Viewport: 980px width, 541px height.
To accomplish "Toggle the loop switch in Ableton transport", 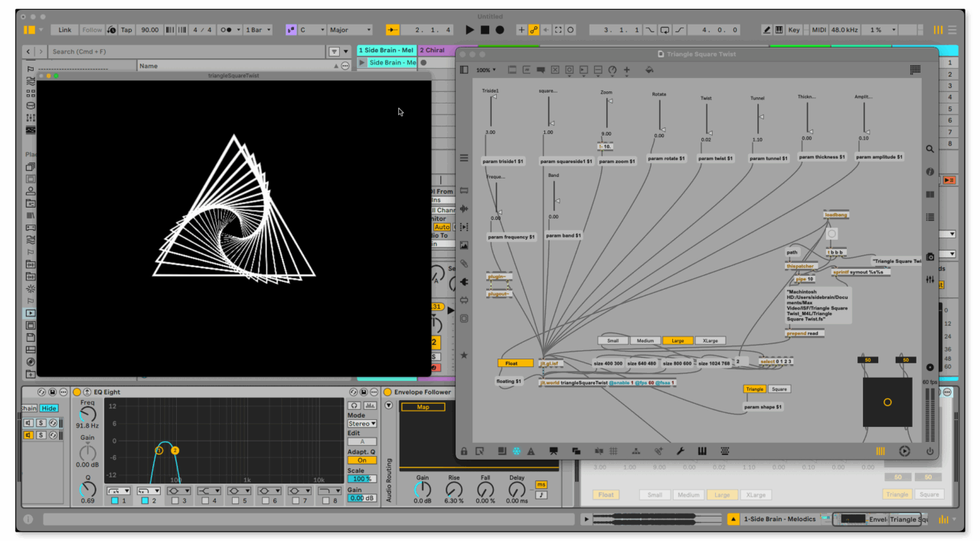I will click(x=665, y=30).
